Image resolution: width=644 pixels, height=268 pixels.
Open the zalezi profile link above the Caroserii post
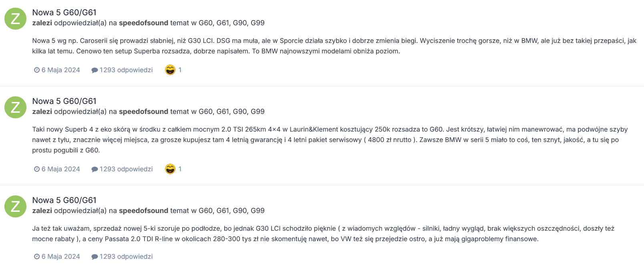pos(42,23)
